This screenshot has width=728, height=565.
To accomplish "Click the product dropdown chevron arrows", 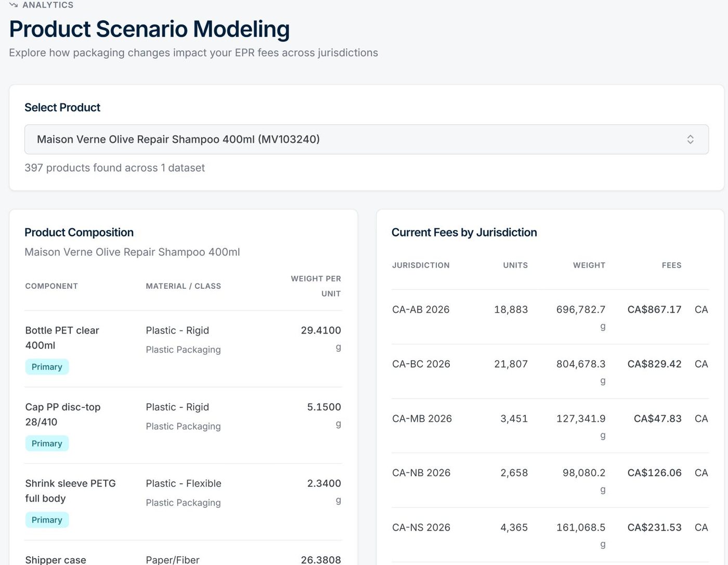I will coord(690,139).
